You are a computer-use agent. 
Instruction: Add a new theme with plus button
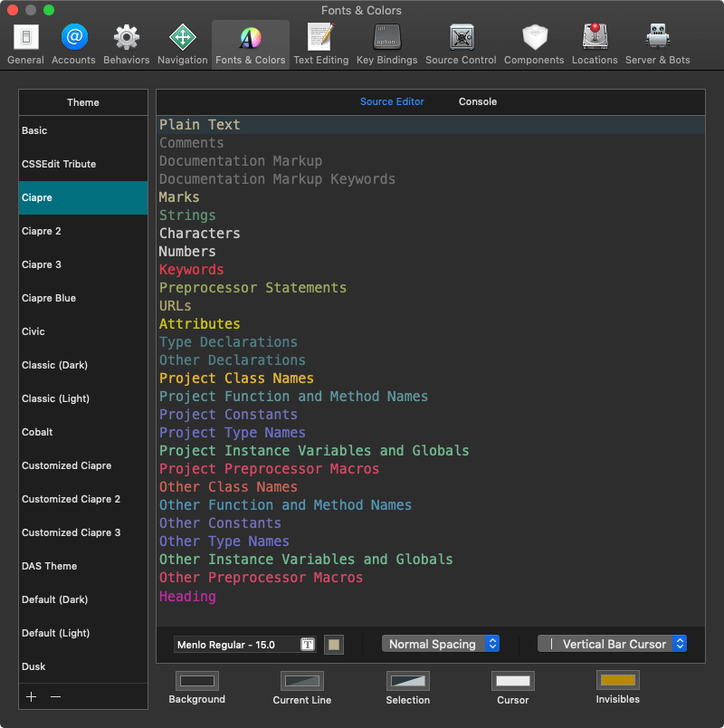31,696
